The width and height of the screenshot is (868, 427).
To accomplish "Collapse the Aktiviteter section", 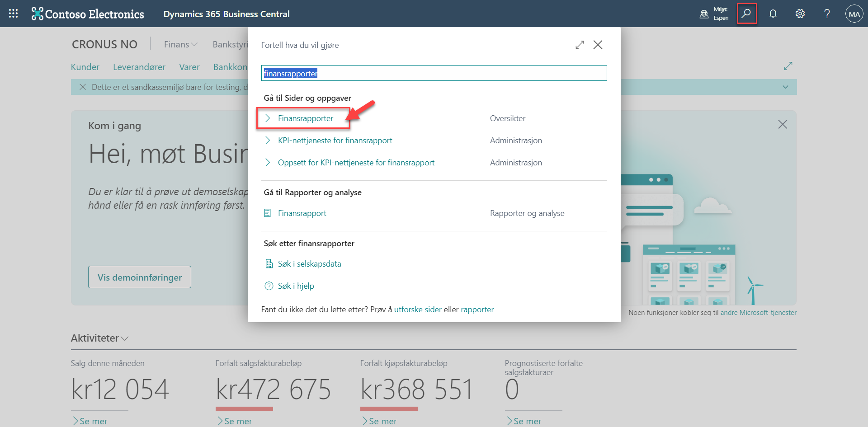I will tap(100, 338).
